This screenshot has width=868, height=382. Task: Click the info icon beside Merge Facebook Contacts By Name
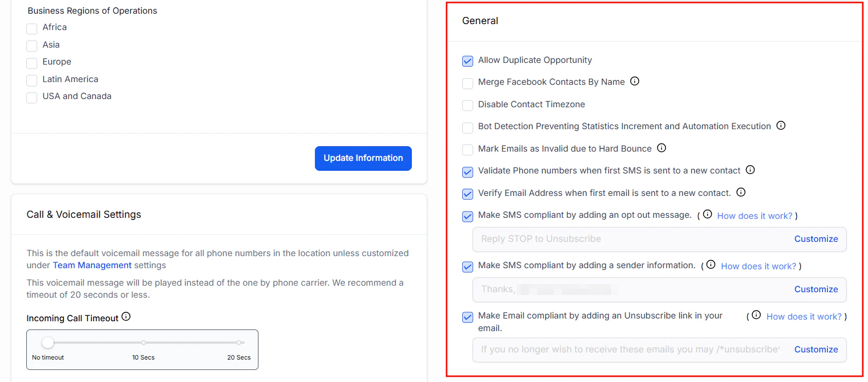[x=635, y=81]
